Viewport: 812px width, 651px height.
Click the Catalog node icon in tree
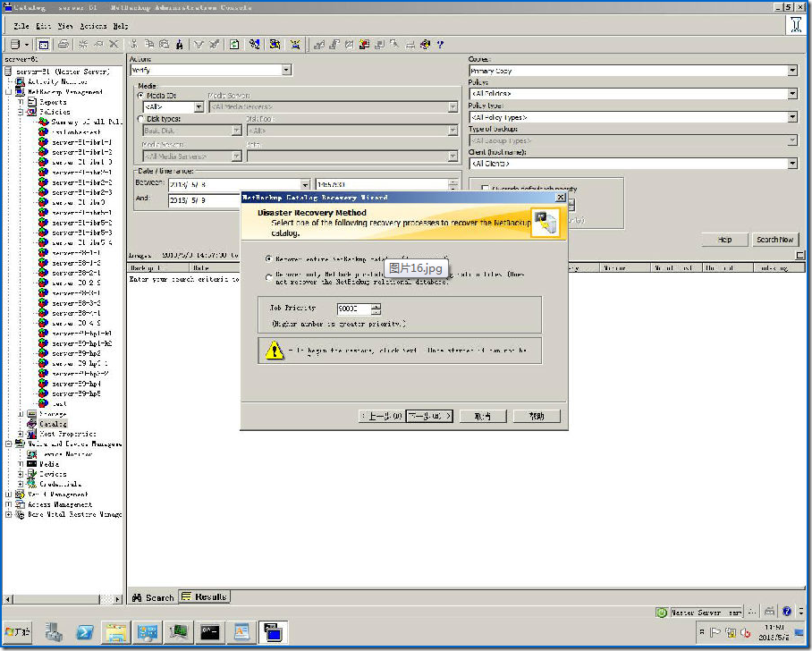(x=32, y=424)
